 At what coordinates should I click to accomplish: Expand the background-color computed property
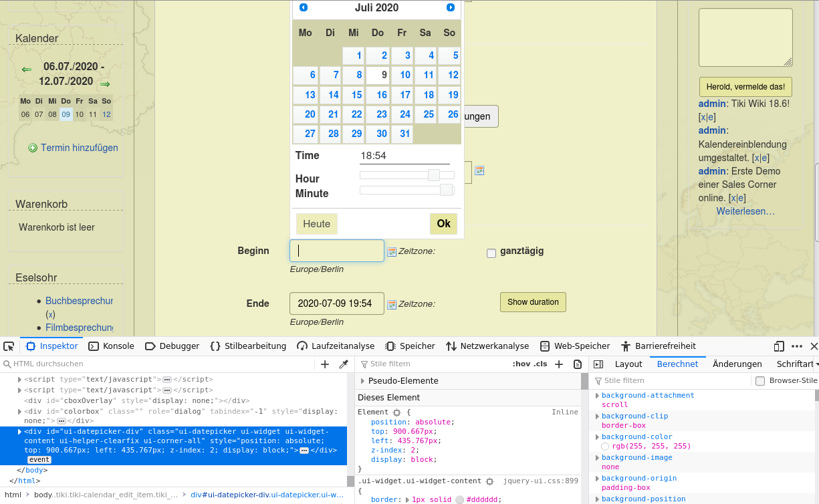(x=598, y=437)
